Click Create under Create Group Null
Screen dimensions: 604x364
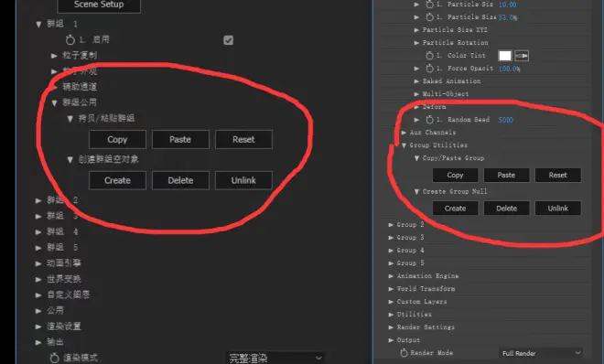pyautogui.click(x=455, y=209)
